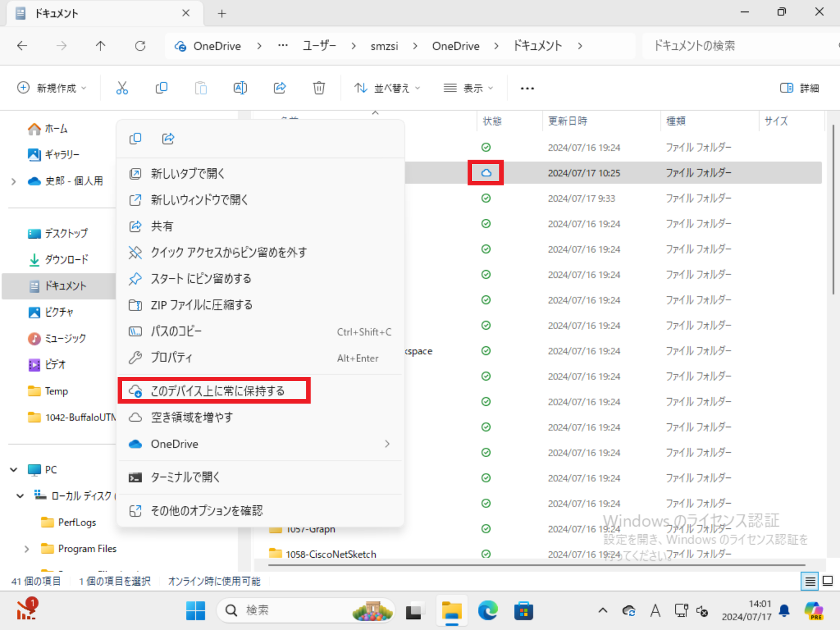Open ピクチャ in the navigation pane

(x=51, y=312)
